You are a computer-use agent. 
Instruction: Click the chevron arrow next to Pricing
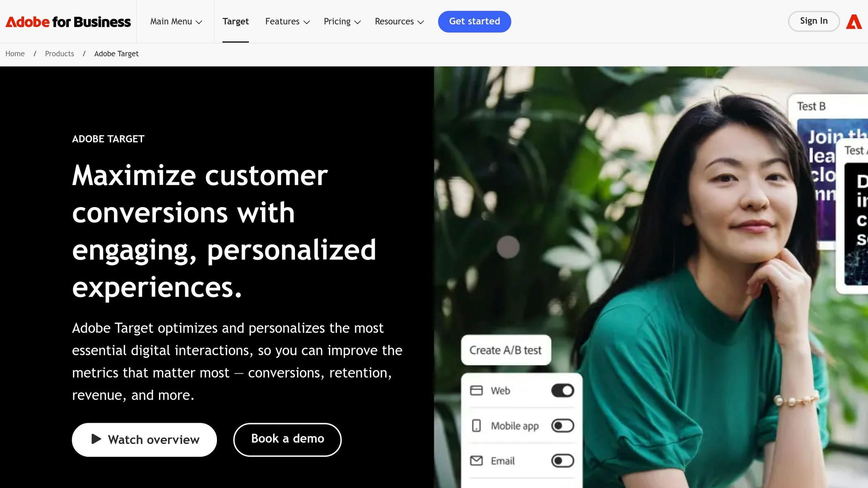357,22
